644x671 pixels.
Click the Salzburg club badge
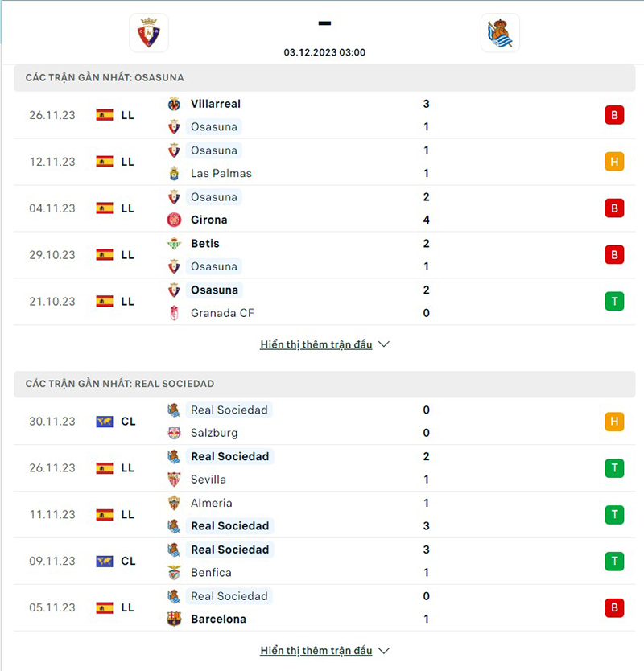[175, 433]
